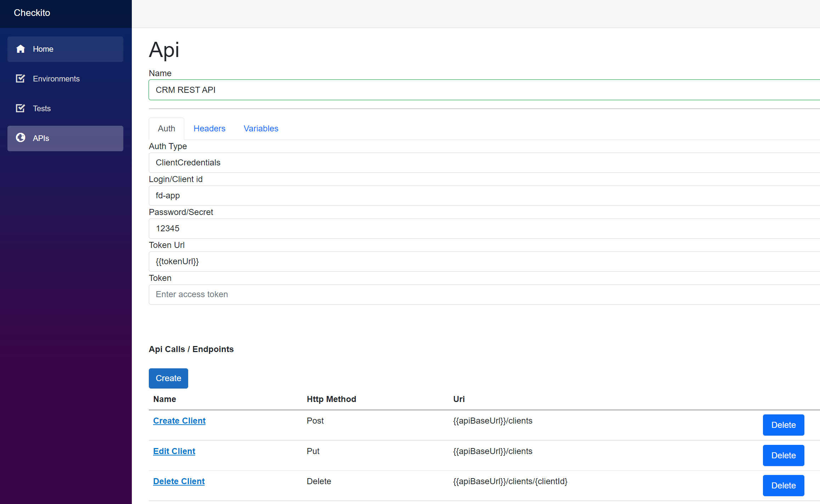Switch to the Variables tab
This screenshot has width=820, height=504.
[x=261, y=129]
